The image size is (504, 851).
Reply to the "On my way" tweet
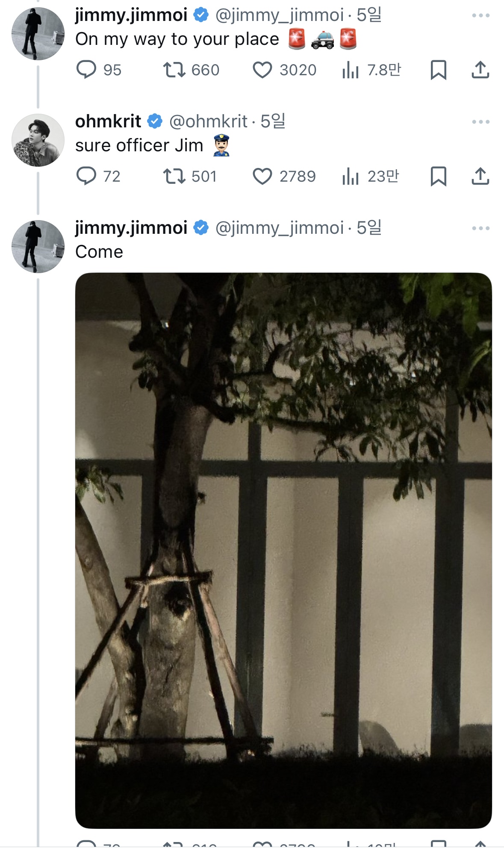click(86, 70)
